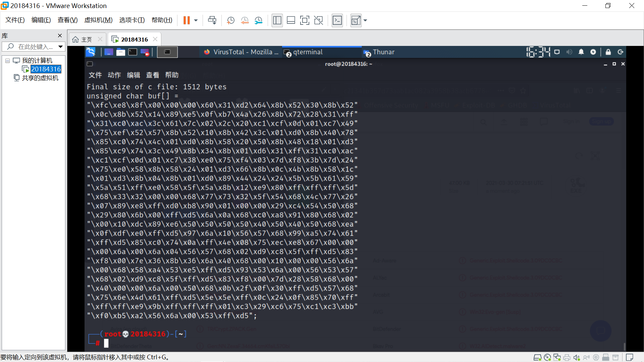Open the stretch guest dropdown arrow
The image size is (644, 362).
(x=365, y=20)
